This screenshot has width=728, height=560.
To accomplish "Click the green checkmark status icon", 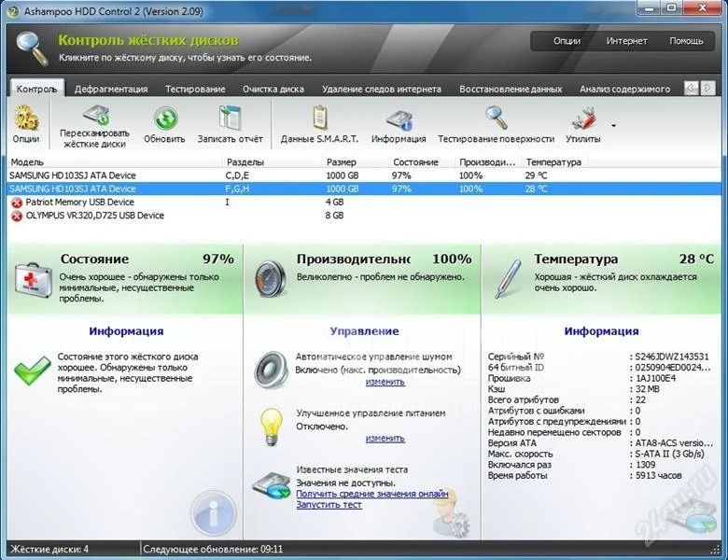I will [32, 371].
